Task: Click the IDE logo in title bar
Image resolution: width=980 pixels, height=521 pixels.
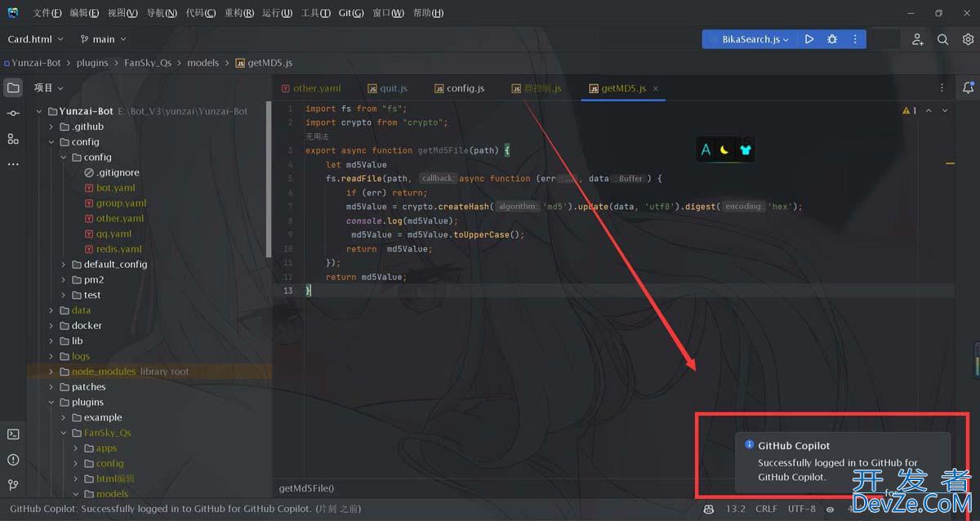Action: [x=13, y=13]
